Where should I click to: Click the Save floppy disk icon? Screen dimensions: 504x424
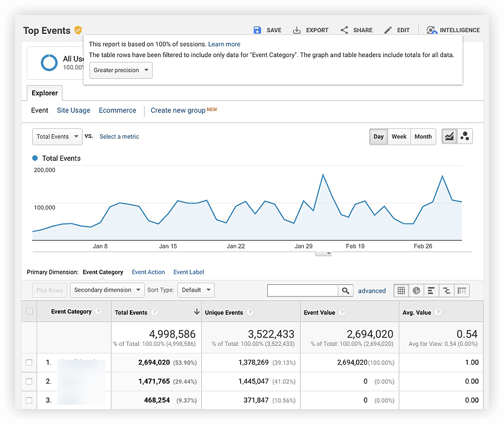click(257, 30)
